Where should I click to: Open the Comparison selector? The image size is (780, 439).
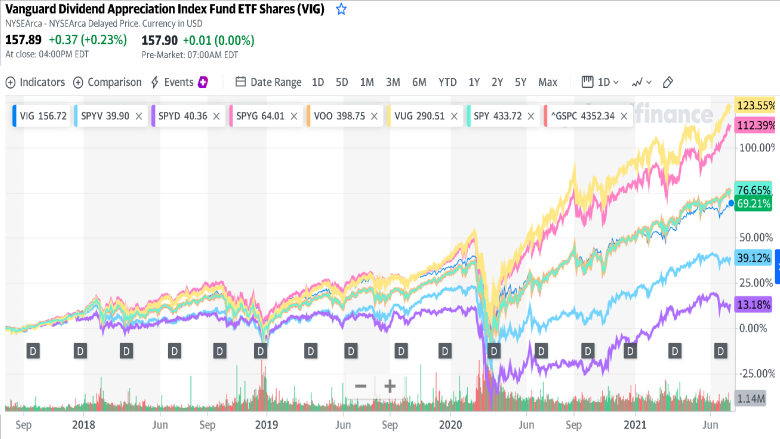(107, 82)
